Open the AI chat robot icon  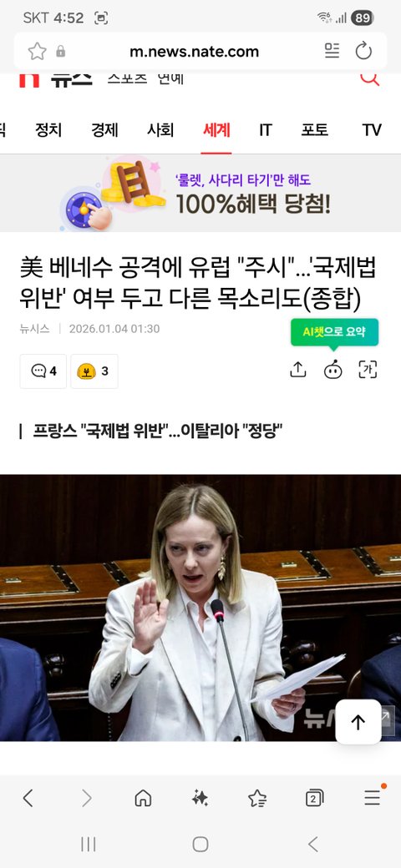(x=332, y=370)
